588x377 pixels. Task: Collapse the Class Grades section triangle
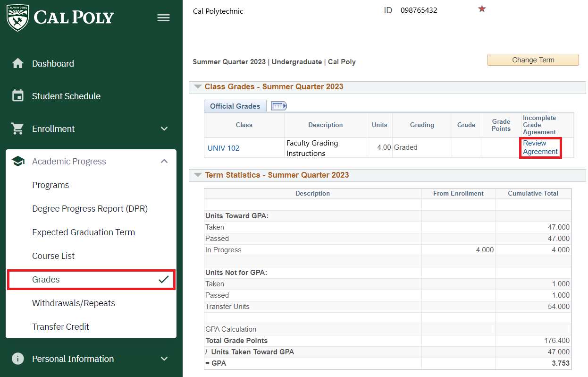pos(198,87)
